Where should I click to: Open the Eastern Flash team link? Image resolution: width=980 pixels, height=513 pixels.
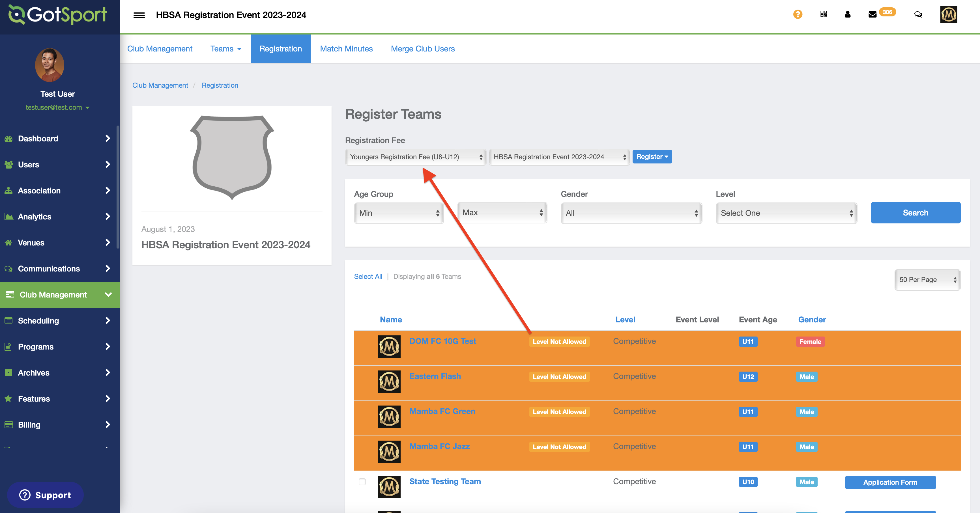(x=435, y=376)
